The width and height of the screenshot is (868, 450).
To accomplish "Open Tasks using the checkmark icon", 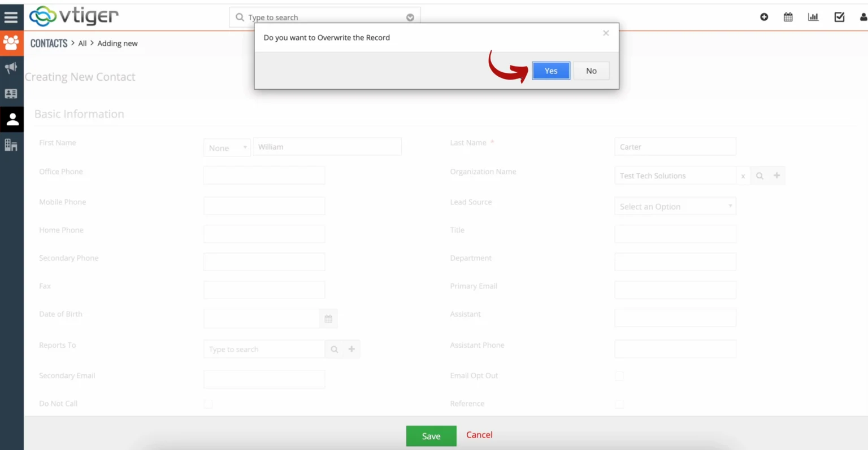I will [839, 17].
